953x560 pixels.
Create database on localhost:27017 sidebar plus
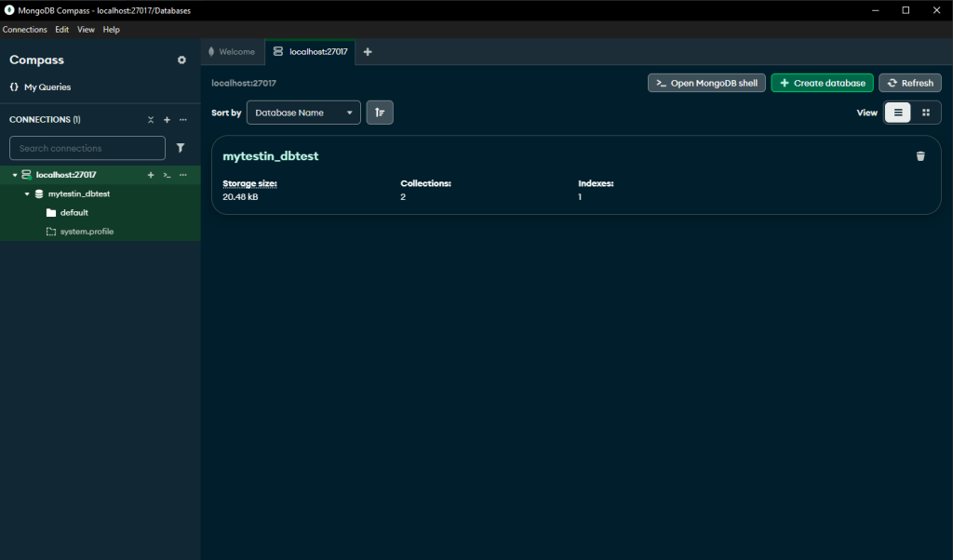151,175
